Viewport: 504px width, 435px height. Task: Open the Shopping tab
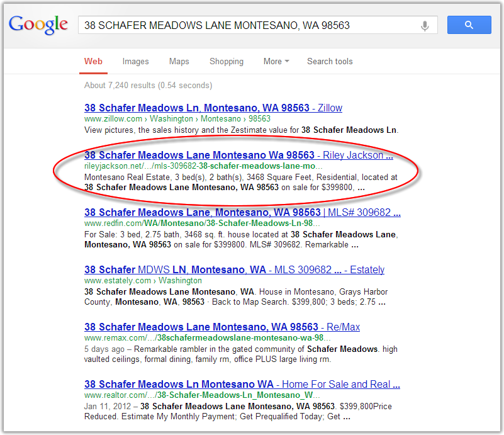[227, 62]
